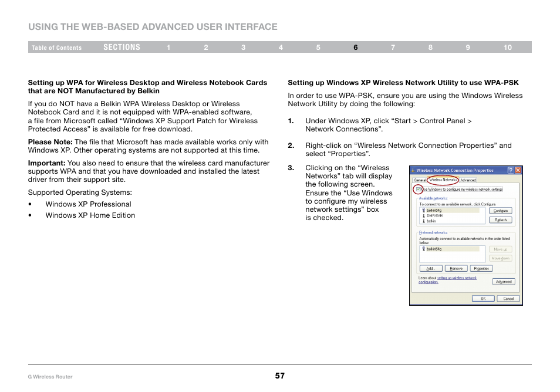Click the Cancel button
560x392 pixels.
coord(508,299)
